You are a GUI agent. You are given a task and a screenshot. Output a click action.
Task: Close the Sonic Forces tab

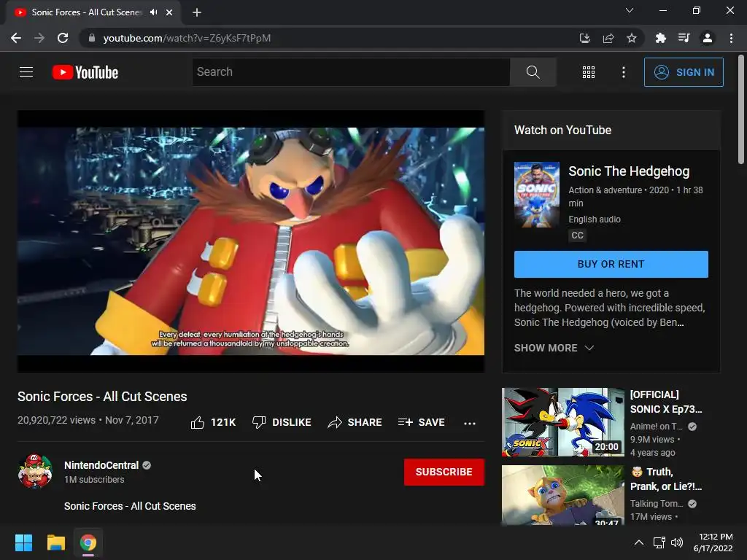pos(169,12)
